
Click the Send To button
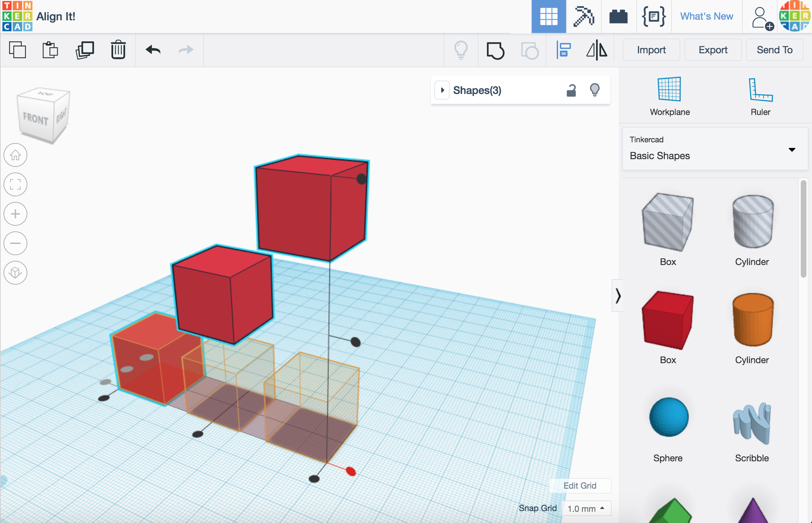775,50
